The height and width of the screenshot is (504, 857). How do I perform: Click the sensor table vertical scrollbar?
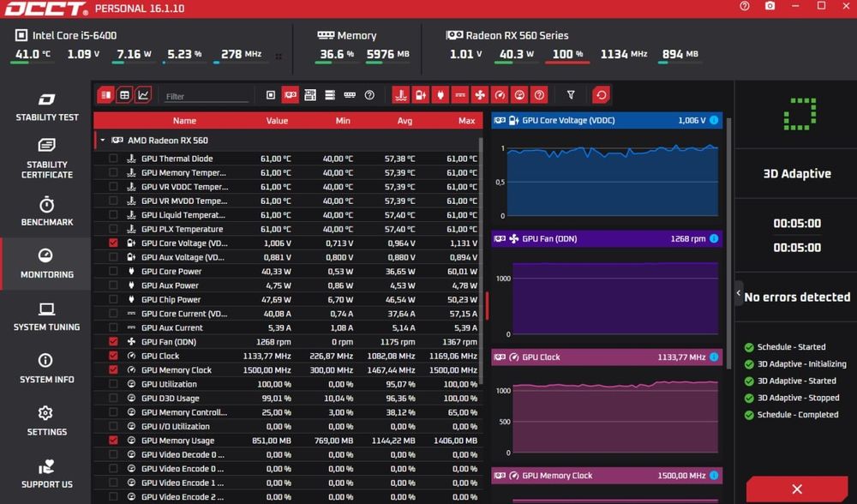click(x=481, y=262)
